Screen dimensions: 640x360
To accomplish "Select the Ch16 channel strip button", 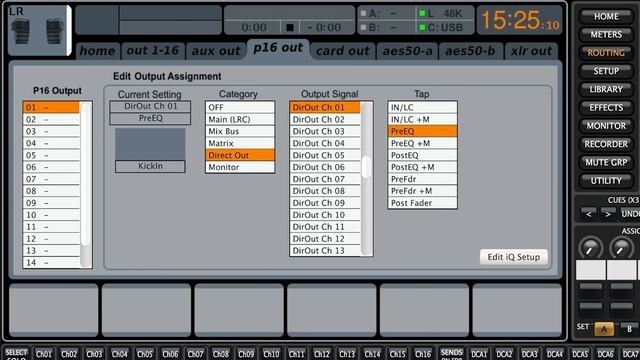I will pos(422,354).
